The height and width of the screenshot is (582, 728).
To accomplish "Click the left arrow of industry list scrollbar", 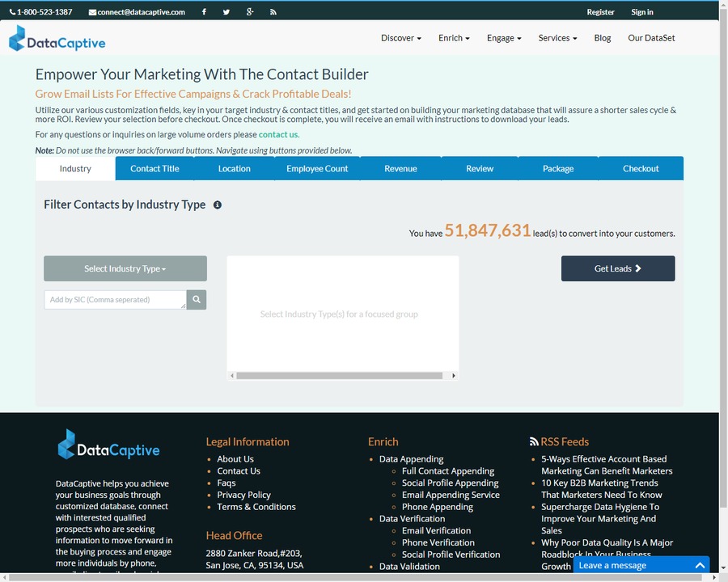I will tap(232, 375).
